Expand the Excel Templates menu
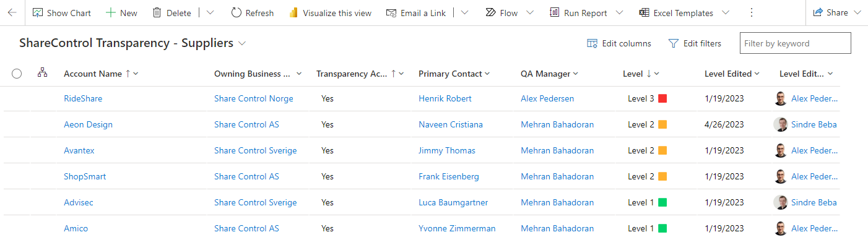The width and height of the screenshot is (868, 240). tap(725, 13)
